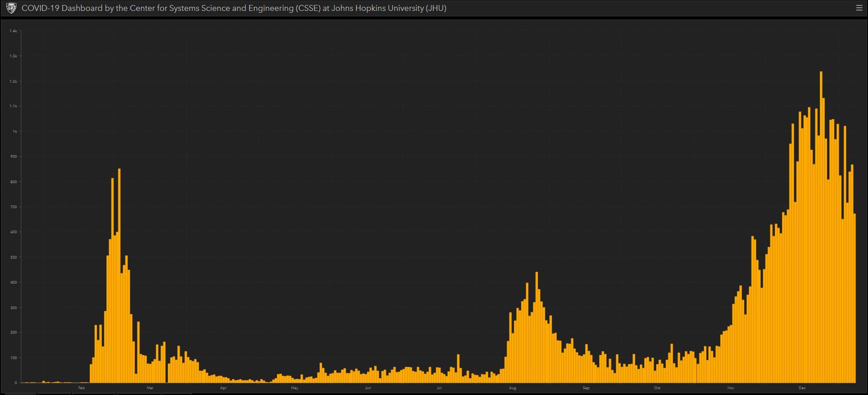Image resolution: width=868 pixels, height=395 pixels.
Task: Open the hamburger menu in the header
Action: point(859,8)
